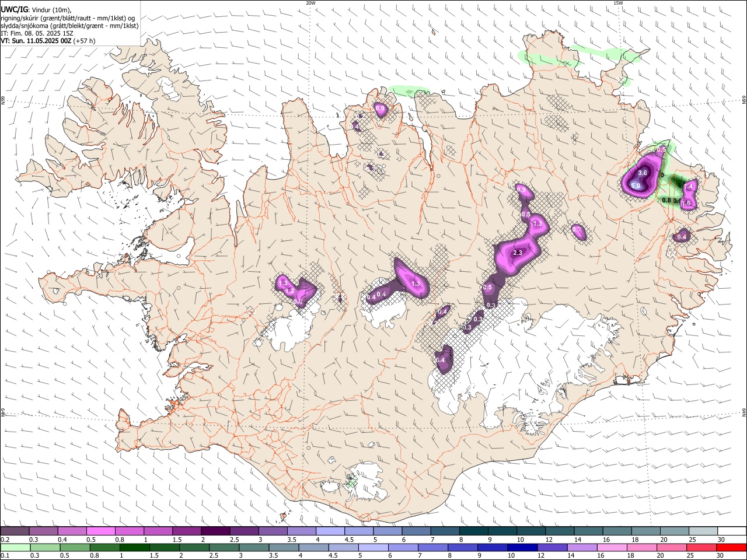
Task: Click the 1.2 precipitation value on the map
Action: click(x=289, y=290)
